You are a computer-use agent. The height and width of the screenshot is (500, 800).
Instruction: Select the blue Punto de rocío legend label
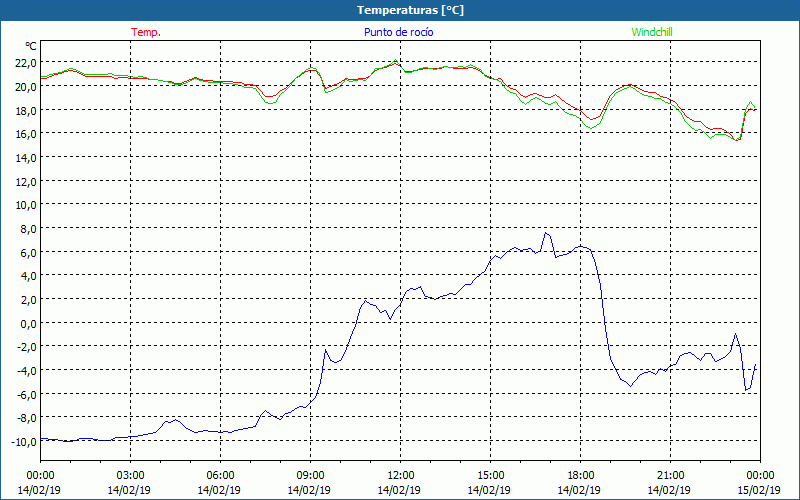pyautogui.click(x=398, y=32)
